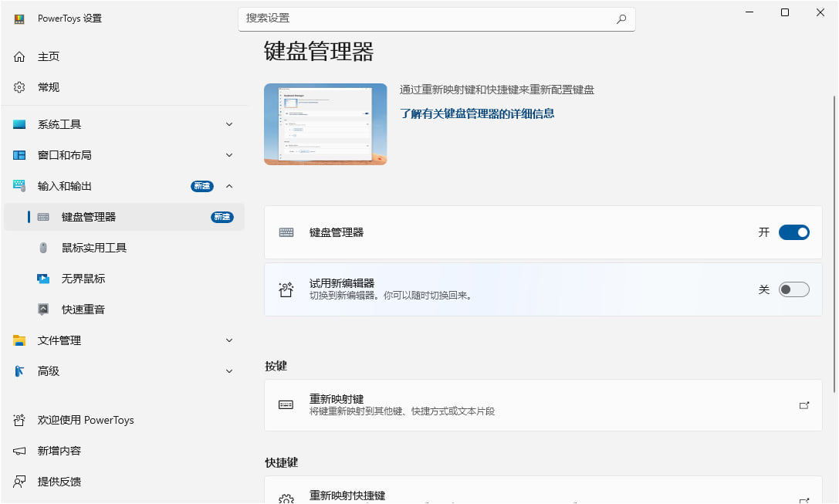
Task: Focus the 搜索设置 search box
Action: pos(437,19)
